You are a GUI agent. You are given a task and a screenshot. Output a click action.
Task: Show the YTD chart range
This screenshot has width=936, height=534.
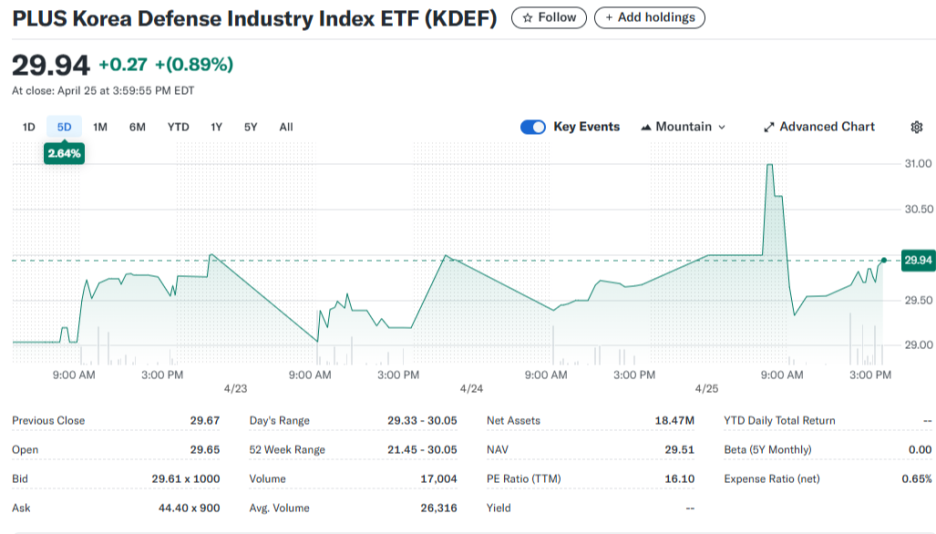pyautogui.click(x=178, y=127)
